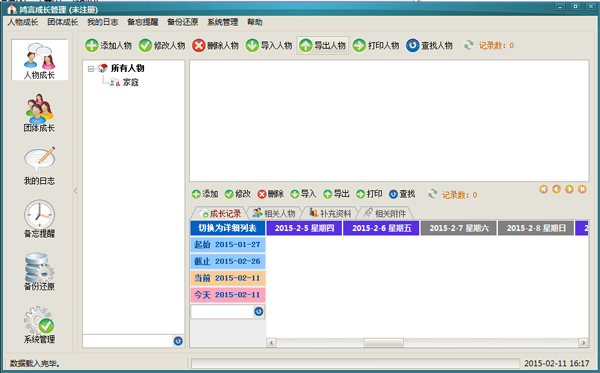Open 人物成长 sidebar section
The image size is (600, 373).
[39, 60]
